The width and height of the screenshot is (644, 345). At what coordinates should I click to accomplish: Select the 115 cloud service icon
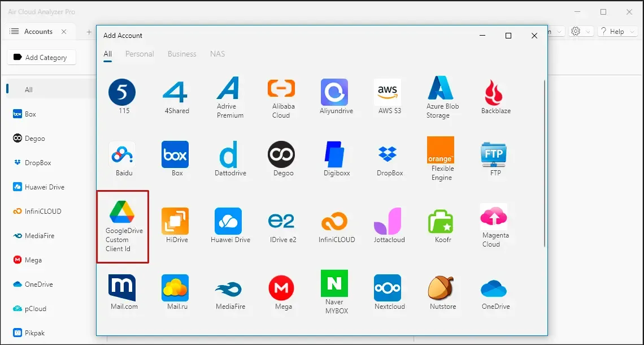(122, 92)
